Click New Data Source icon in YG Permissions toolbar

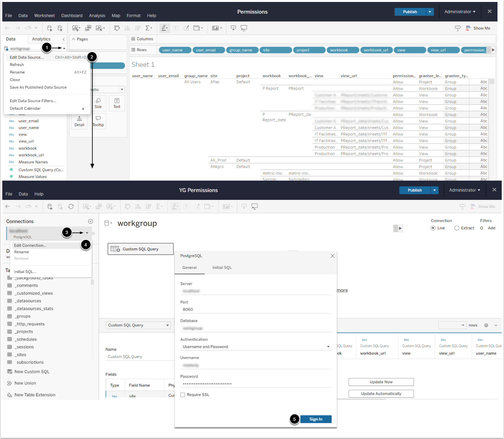coord(50,206)
